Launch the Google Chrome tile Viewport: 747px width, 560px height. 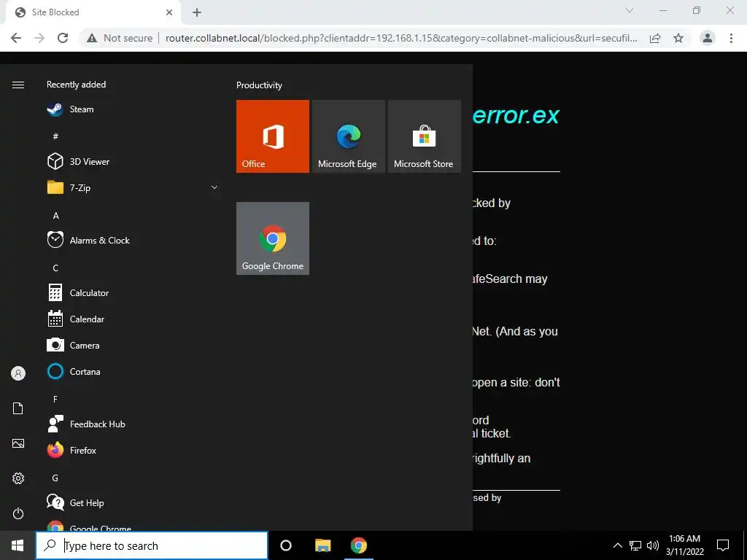pos(273,238)
